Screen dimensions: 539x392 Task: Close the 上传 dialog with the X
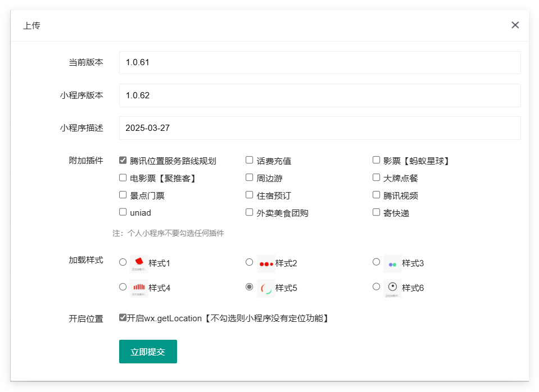(515, 25)
